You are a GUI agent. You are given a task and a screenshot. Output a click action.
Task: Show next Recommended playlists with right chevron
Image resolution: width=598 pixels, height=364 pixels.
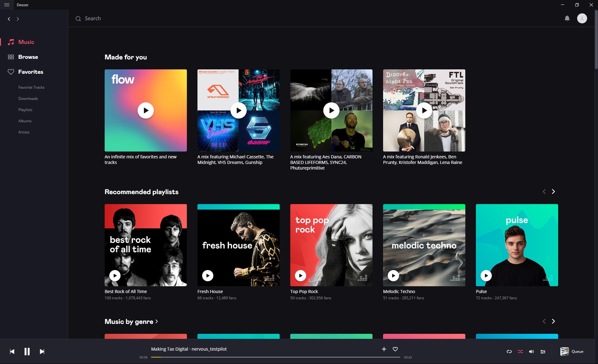pyautogui.click(x=553, y=192)
